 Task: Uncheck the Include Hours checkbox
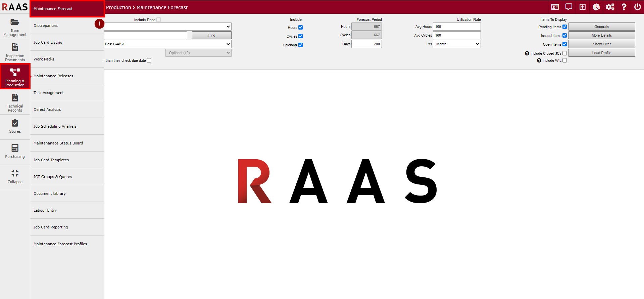point(300,28)
